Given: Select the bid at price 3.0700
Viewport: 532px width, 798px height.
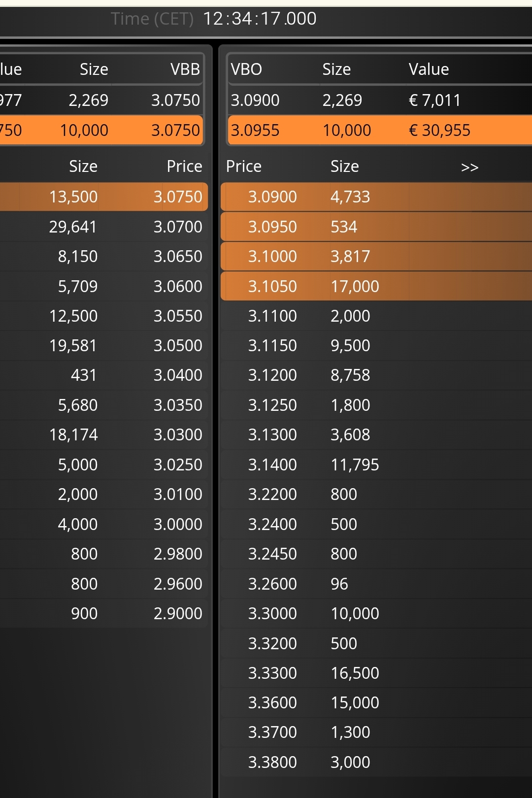Looking at the screenshot, I should tap(104, 227).
